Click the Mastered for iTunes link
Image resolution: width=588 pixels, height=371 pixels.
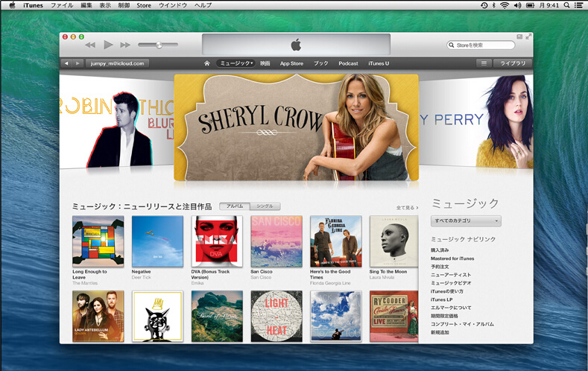452,259
